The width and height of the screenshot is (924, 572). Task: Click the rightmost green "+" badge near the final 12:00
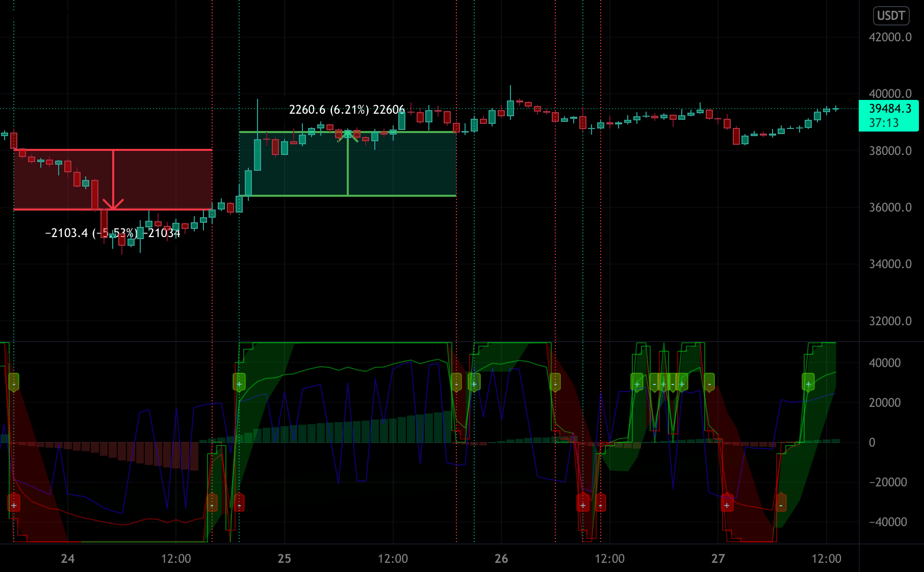pos(808,384)
